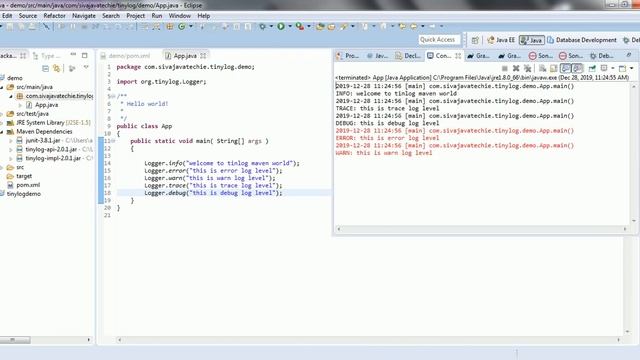Screen dimensions: 640x360
Task: Open Package Explorer view menu arrow
Action: tap(86, 68)
